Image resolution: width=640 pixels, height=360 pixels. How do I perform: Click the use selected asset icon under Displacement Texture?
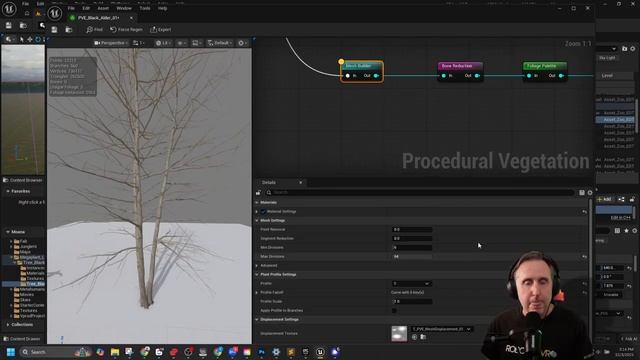[x=414, y=337]
